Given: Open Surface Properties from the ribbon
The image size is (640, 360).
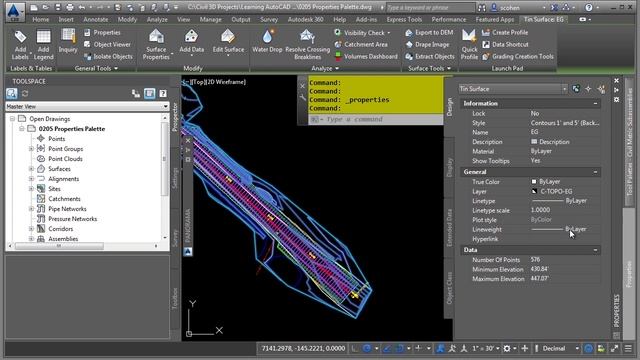Looking at the screenshot, I should coord(156,45).
